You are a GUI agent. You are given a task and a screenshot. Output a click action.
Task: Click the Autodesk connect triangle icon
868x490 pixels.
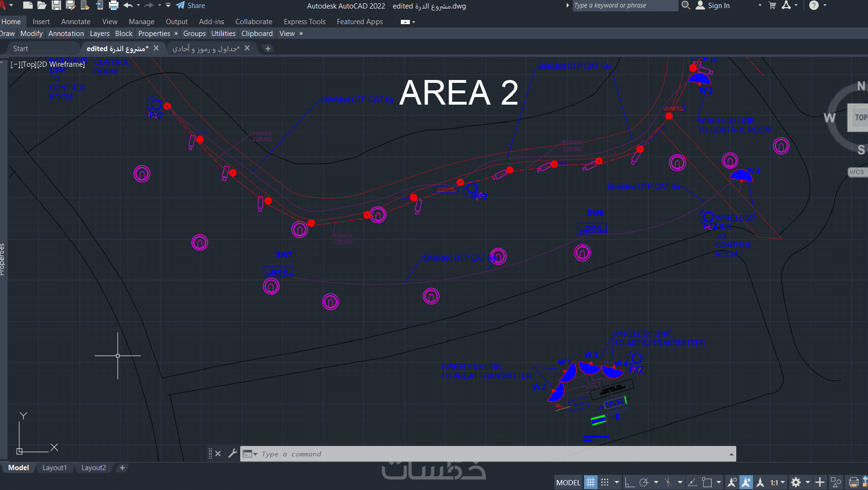[x=787, y=6]
